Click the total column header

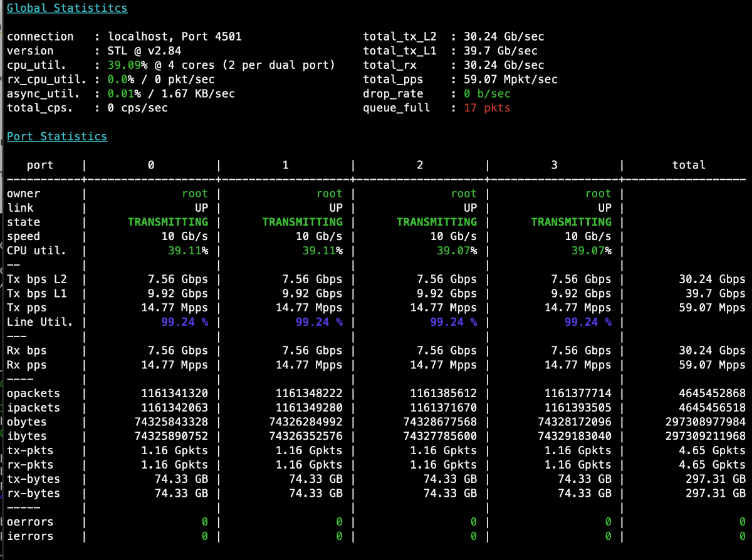pyautogui.click(x=689, y=165)
